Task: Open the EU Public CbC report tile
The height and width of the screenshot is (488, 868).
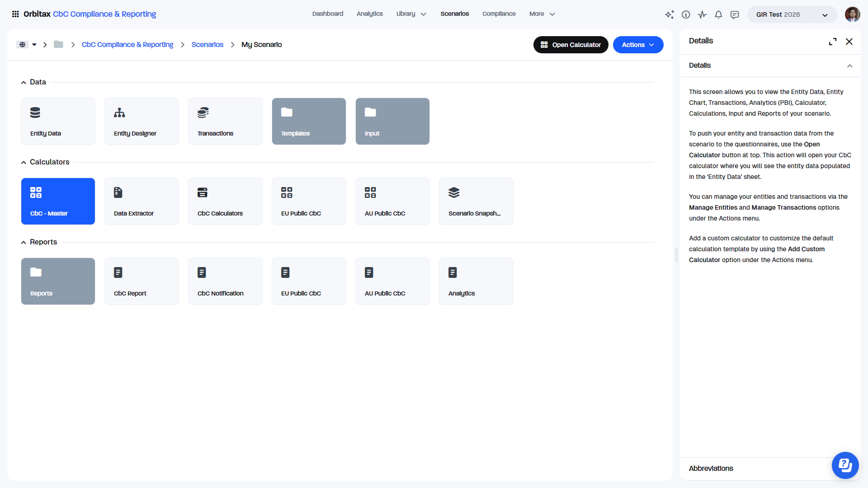Action: [x=309, y=281]
